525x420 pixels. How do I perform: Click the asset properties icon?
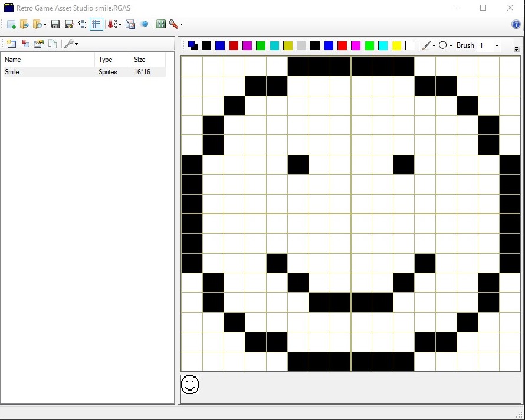pos(39,44)
